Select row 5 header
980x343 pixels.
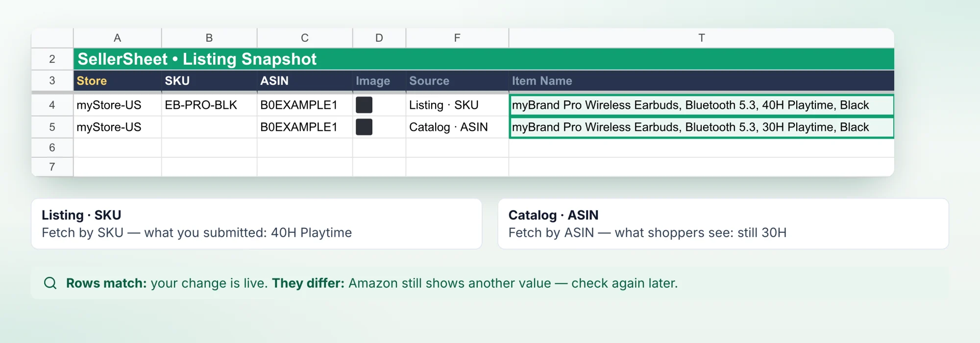click(x=52, y=127)
